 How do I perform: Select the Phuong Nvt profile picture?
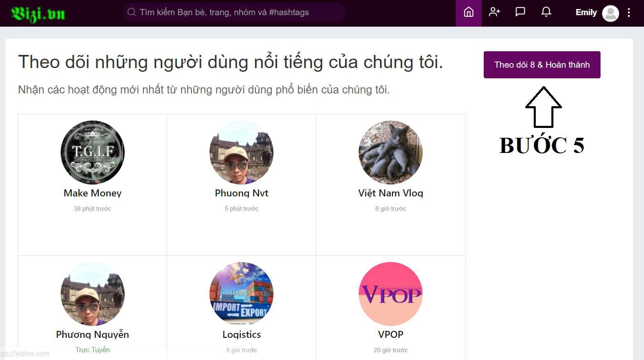pos(241,153)
